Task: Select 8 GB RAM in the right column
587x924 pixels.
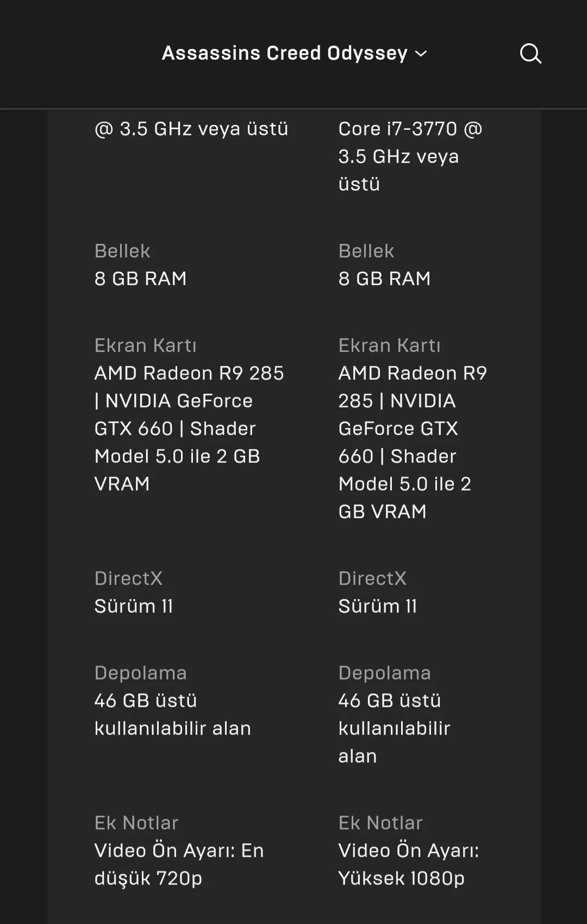Action: pos(384,279)
